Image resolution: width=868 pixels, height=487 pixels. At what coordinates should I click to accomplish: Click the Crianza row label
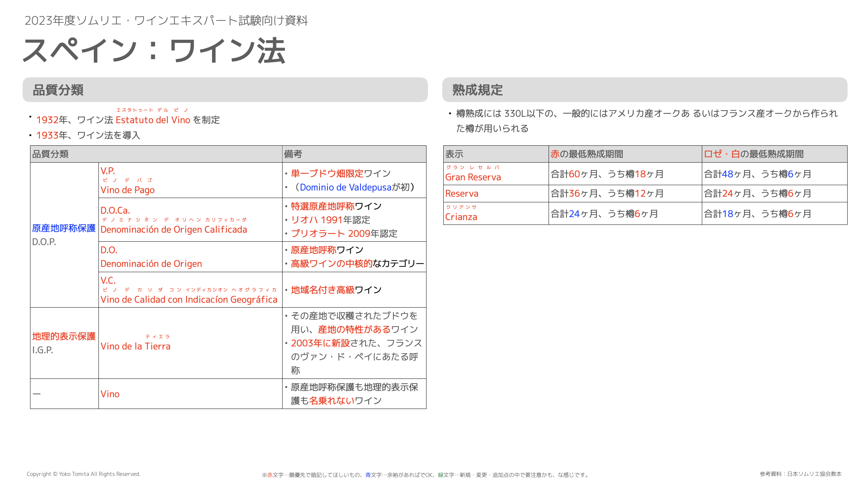pyautogui.click(x=461, y=217)
